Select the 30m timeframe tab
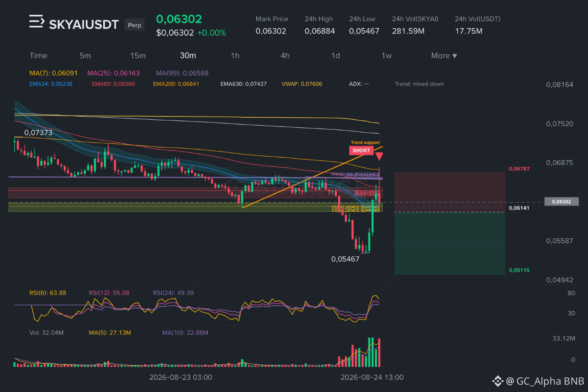The image size is (588, 392). coord(188,56)
